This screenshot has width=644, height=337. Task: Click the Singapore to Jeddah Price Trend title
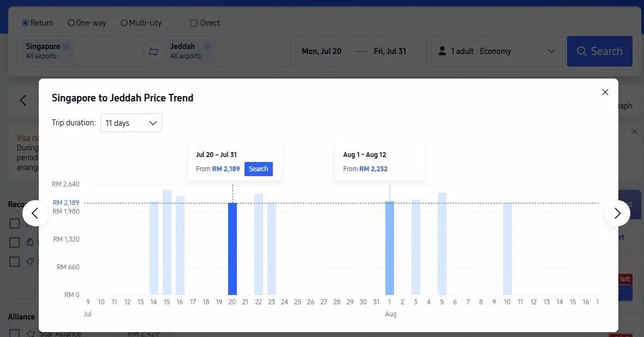[x=122, y=98]
